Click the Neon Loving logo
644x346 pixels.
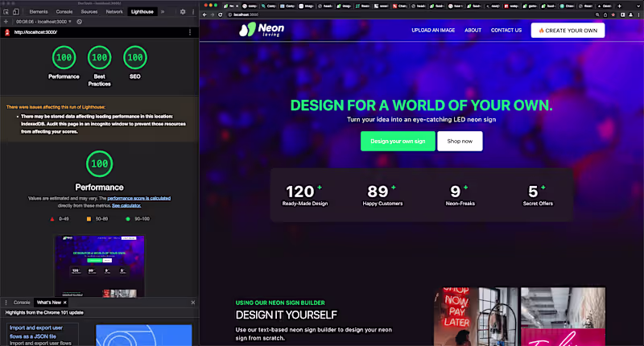[262, 30]
